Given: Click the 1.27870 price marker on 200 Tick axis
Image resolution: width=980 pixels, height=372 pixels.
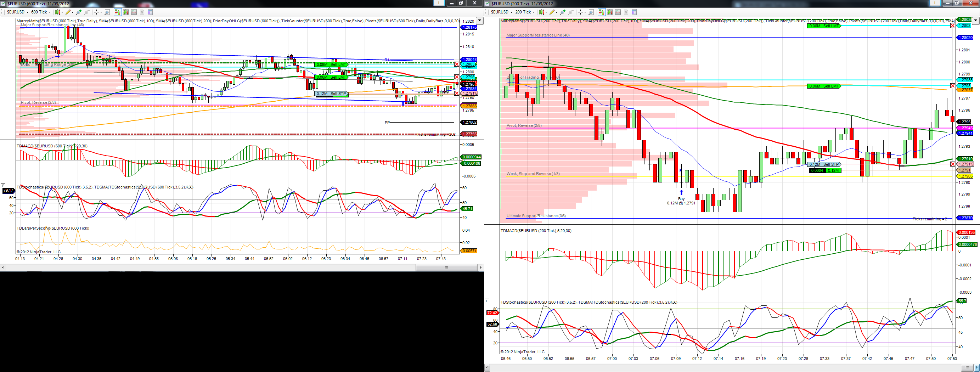Looking at the screenshot, I should (965, 218).
